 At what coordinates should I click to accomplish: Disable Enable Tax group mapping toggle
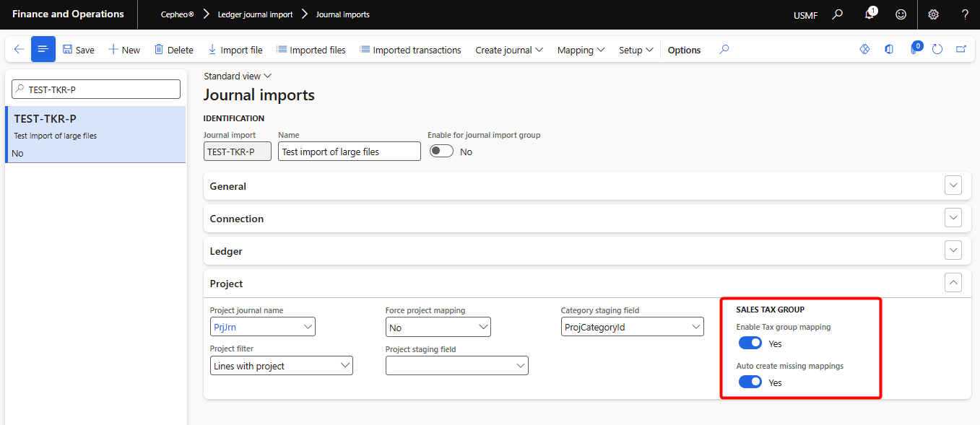[750, 343]
